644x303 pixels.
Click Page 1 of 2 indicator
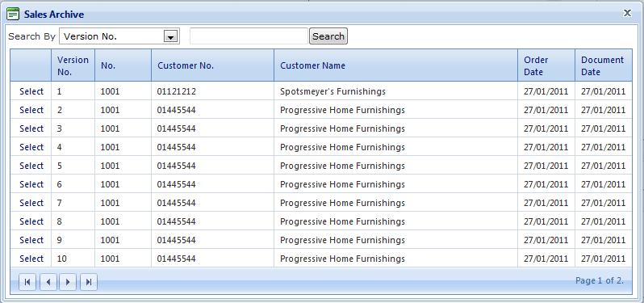600,280
